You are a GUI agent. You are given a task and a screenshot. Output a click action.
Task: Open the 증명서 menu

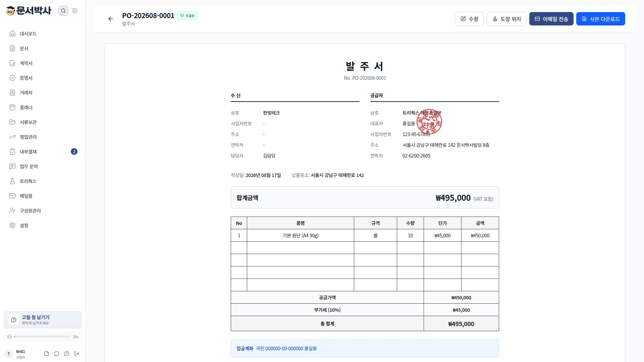tap(43, 78)
